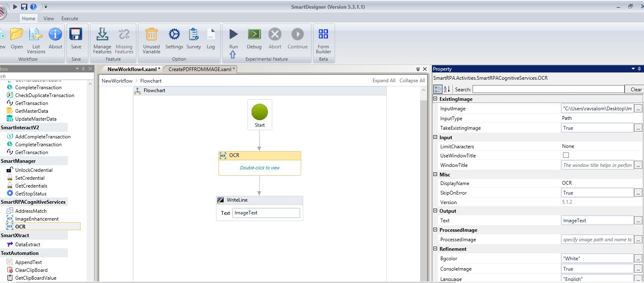Click the Save floppy disk icon
Screen dimensions: 644x283
(76, 35)
